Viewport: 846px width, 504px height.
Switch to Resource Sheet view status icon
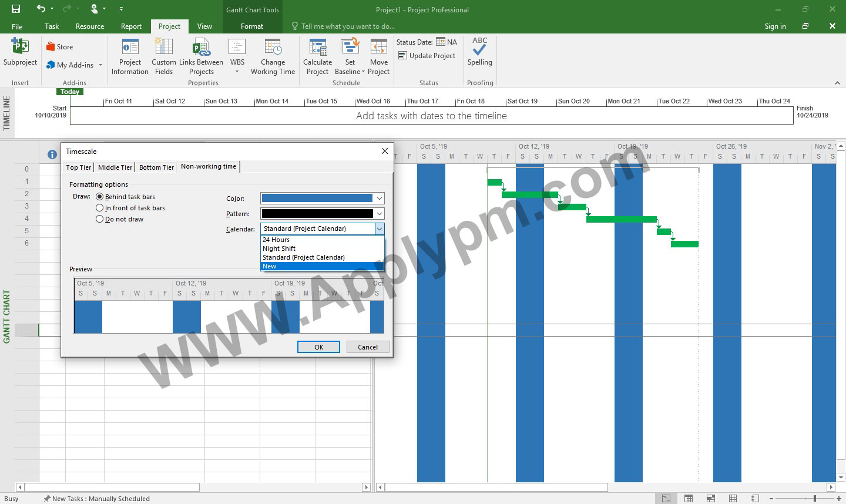coord(733,499)
